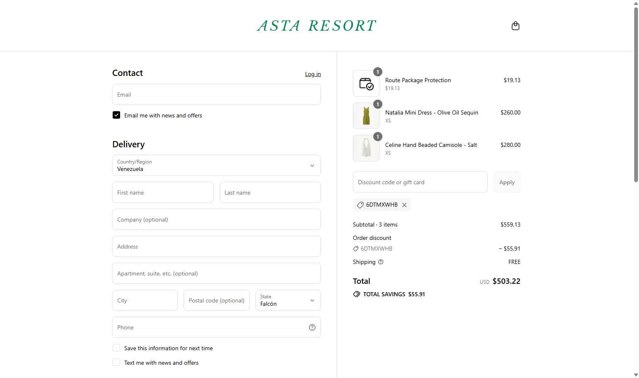Open the shopping bag icon

[x=515, y=26]
